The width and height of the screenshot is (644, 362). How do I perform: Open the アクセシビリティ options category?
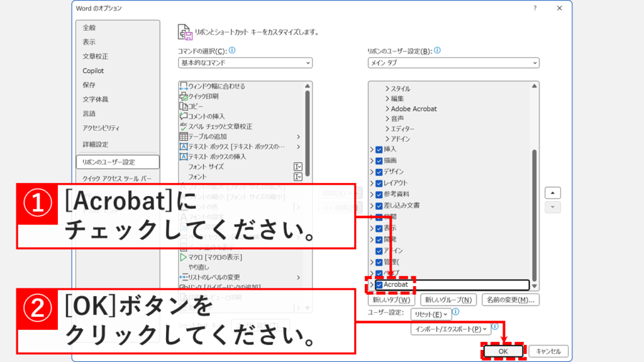point(101,128)
